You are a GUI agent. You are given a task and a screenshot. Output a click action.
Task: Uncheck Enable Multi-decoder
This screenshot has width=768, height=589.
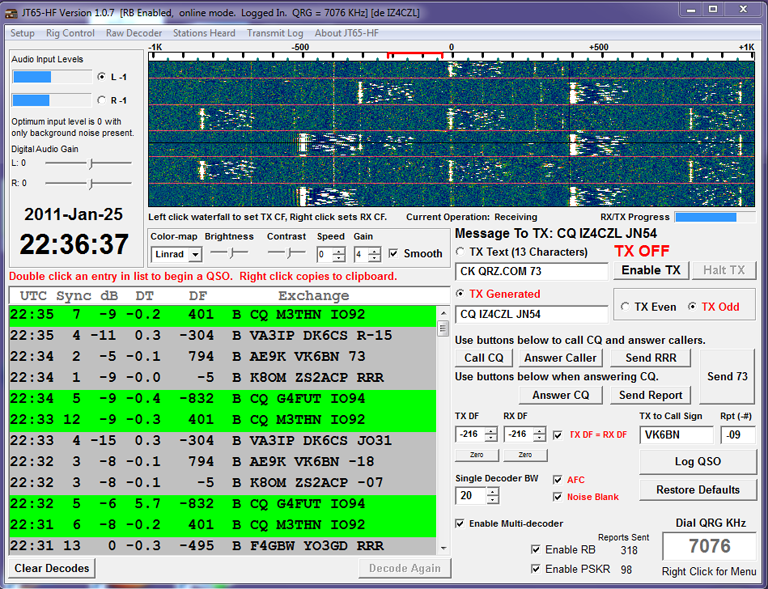click(x=460, y=524)
